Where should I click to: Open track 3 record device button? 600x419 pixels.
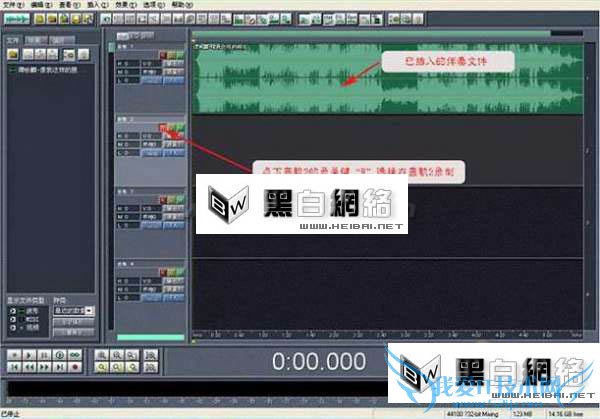point(173,217)
